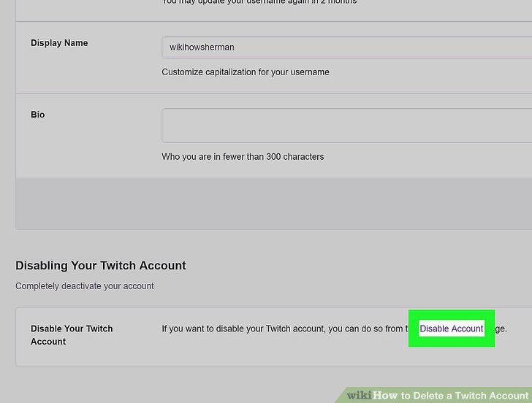Click the Disable Account link
532x403 pixels.
(452, 329)
